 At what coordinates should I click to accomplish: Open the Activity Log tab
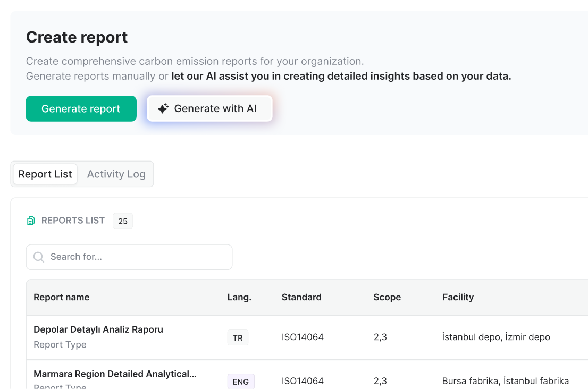click(116, 174)
